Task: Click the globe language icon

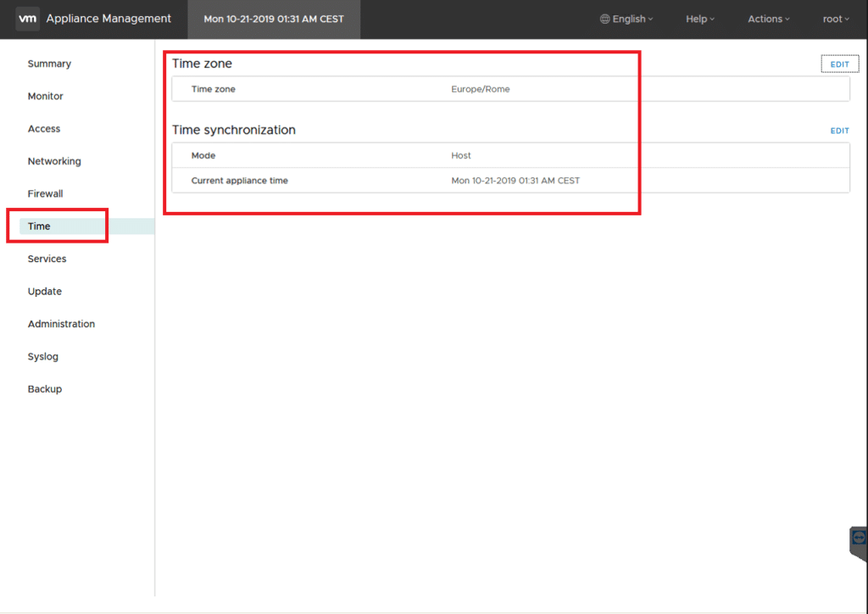Action: coord(604,19)
